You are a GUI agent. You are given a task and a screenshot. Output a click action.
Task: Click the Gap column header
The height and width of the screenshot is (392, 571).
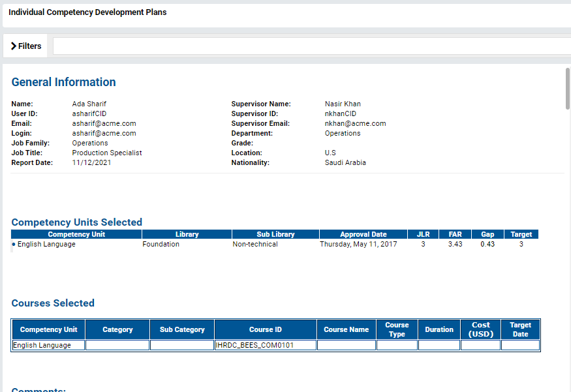click(487, 234)
